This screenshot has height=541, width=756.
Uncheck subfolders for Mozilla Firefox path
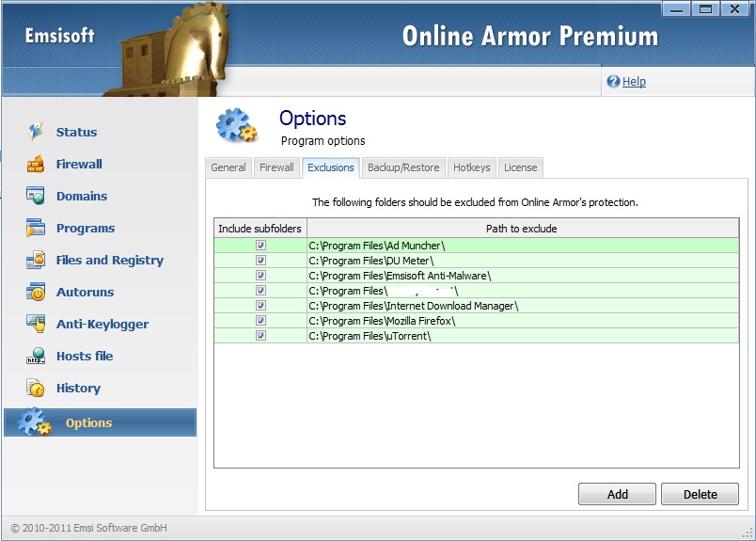tap(260, 320)
